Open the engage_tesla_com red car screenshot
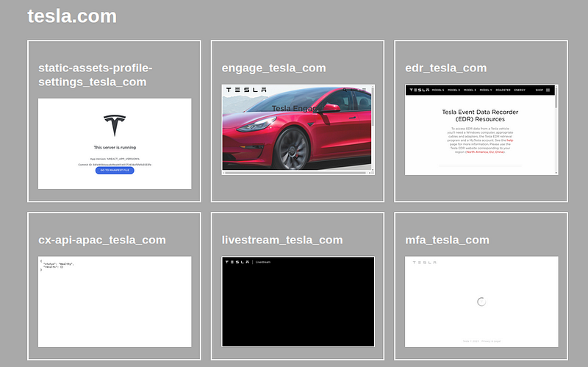This screenshot has height=367, width=588. tap(298, 129)
